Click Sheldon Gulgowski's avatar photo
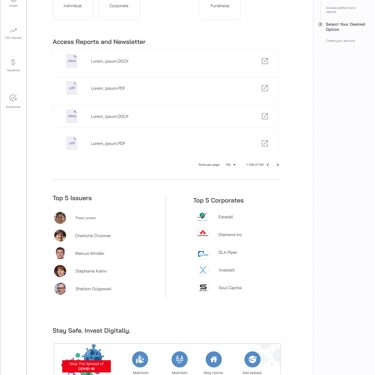 coord(60,289)
